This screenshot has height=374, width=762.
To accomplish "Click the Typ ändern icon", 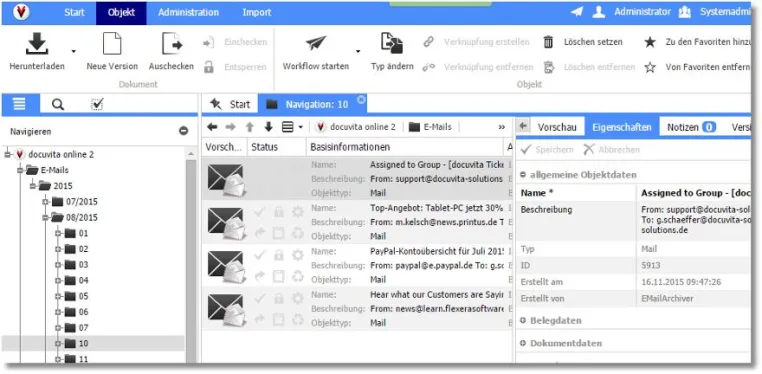I will tap(392, 44).
